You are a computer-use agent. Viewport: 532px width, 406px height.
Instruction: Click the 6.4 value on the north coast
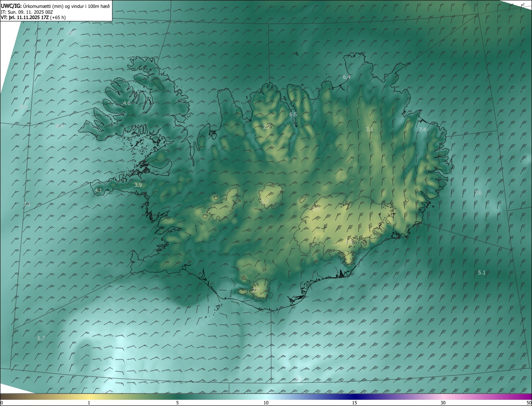(x=347, y=77)
